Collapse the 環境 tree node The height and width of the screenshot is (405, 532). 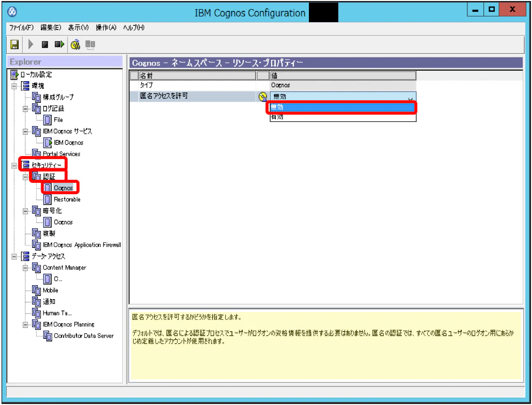click(x=14, y=86)
